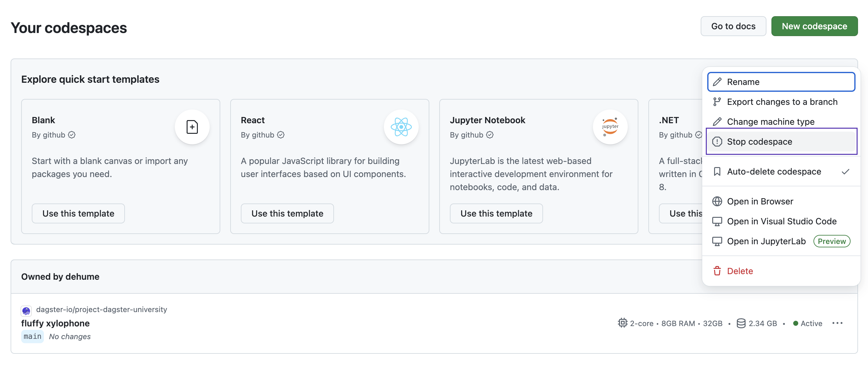The height and width of the screenshot is (374, 868).
Task: Click the checkmark beside Auto-delete codespace
Action: 846,172
